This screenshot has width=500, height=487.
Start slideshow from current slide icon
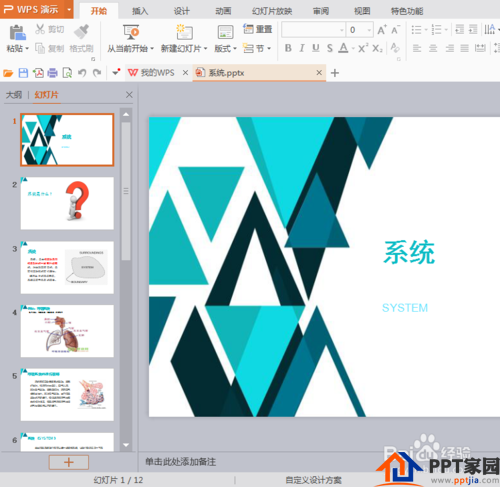(x=131, y=32)
